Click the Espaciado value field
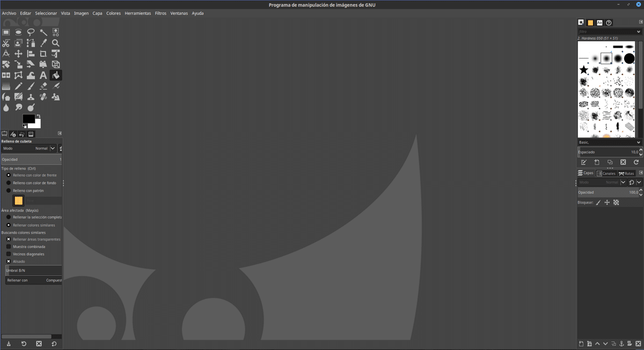Image resolution: width=644 pixels, height=350 pixels. coord(608,152)
